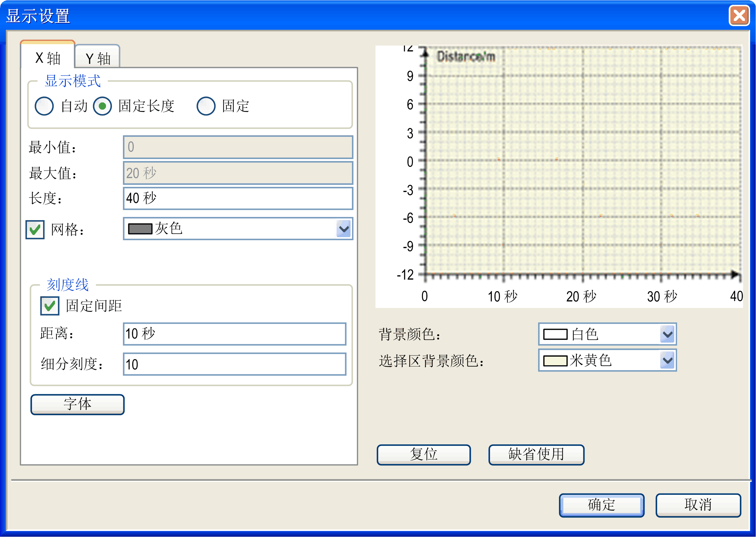The image size is (756, 537).
Task: Choose the 固定长度 radio button
Action: tap(102, 106)
